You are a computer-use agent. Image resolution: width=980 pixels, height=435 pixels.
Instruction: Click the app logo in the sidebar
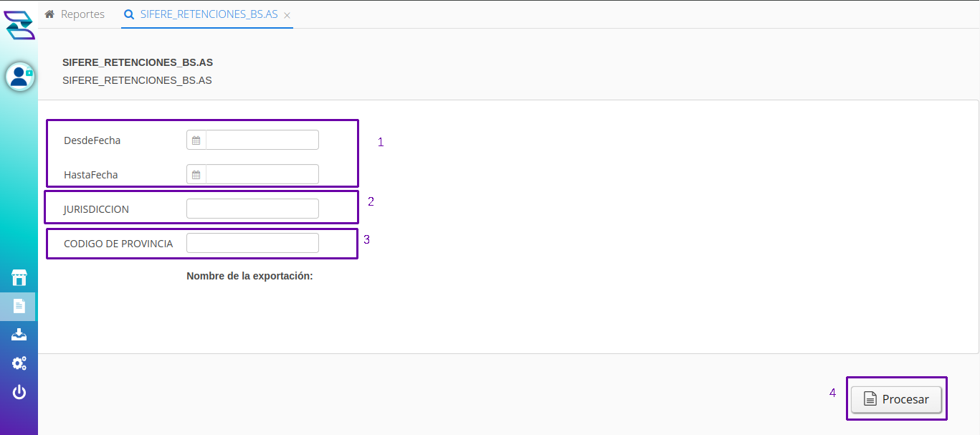point(19,25)
